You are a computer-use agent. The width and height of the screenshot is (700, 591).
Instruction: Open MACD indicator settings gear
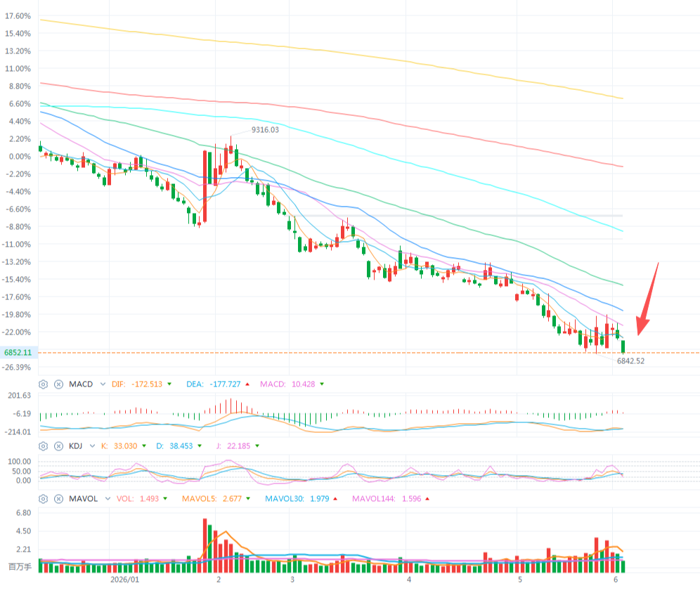(x=44, y=384)
